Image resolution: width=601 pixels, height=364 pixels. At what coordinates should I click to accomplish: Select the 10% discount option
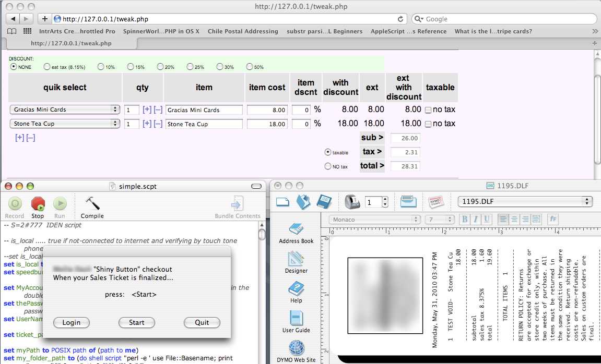[100, 67]
